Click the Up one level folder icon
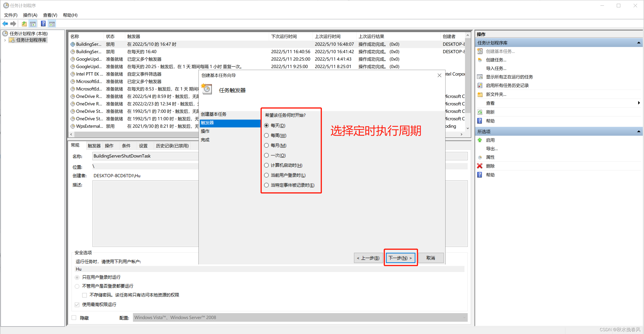644x334 pixels. pos(24,24)
